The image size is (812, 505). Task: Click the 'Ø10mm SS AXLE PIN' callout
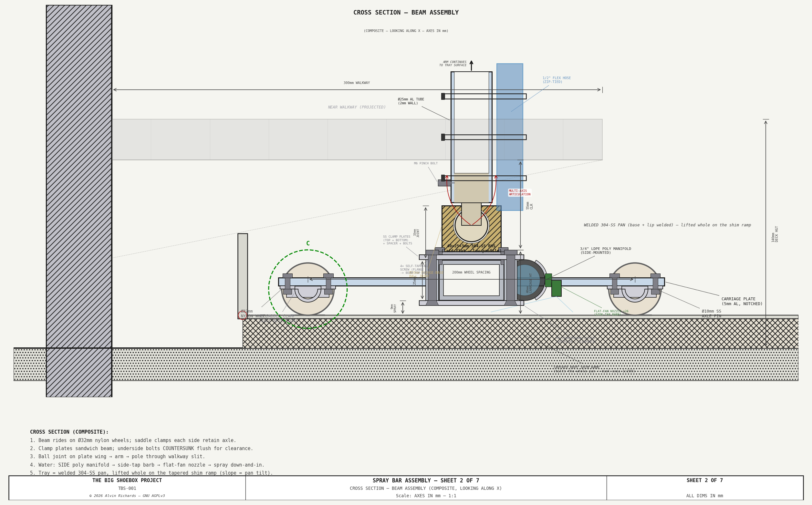tap(711, 314)
